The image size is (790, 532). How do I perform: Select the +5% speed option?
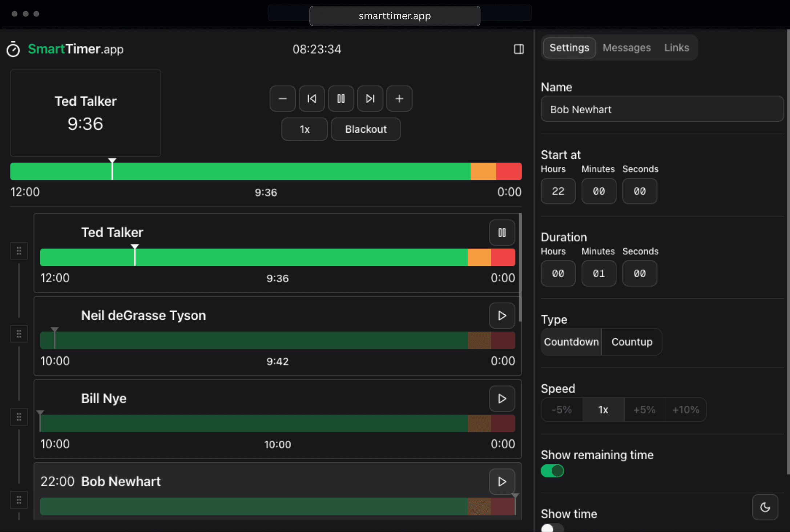[x=644, y=410]
